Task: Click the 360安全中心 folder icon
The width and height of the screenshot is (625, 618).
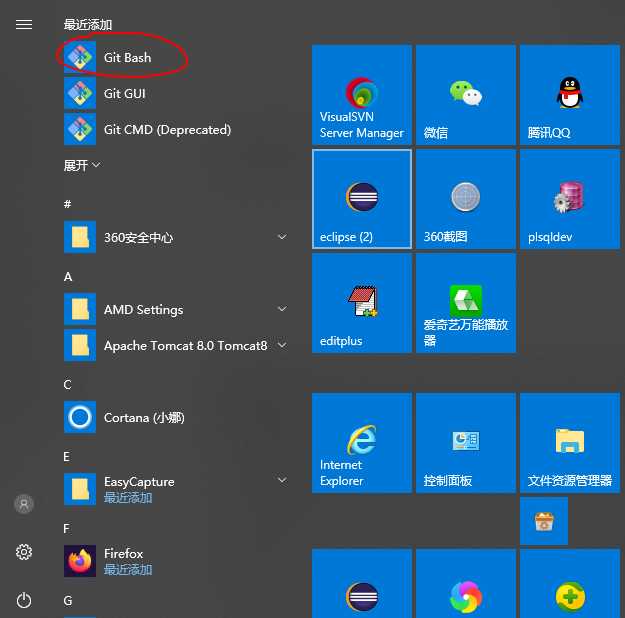Action: (x=80, y=237)
